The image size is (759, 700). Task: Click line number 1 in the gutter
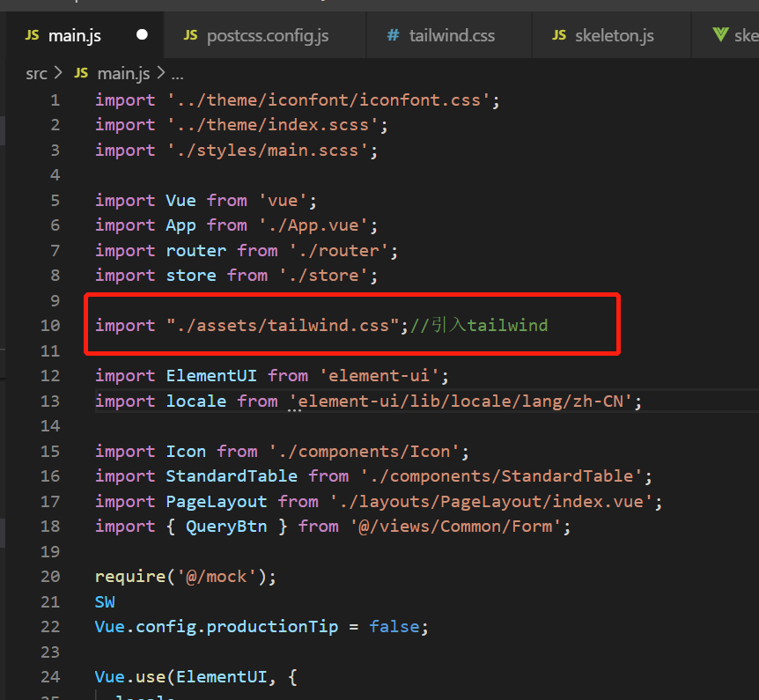[x=55, y=100]
